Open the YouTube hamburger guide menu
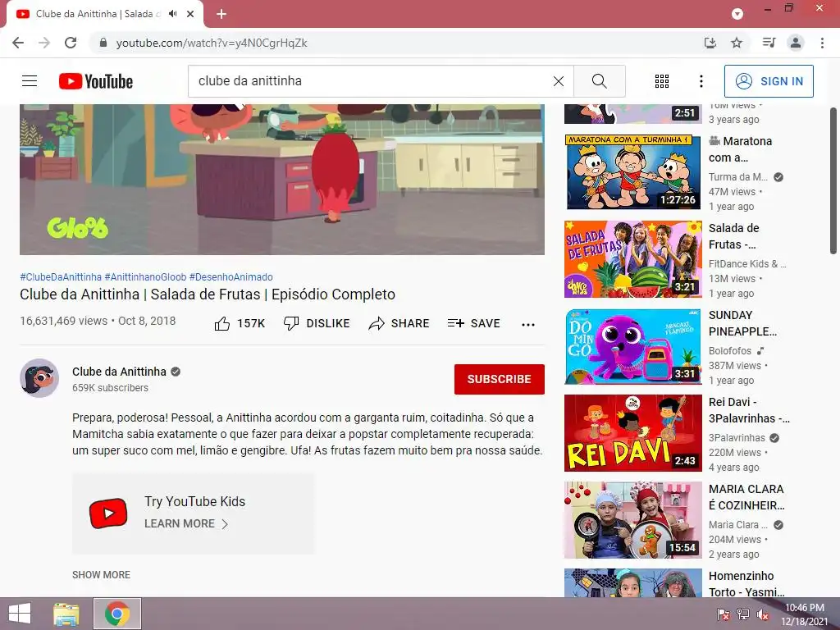Screen dimensions: 840x630 pos(30,81)
